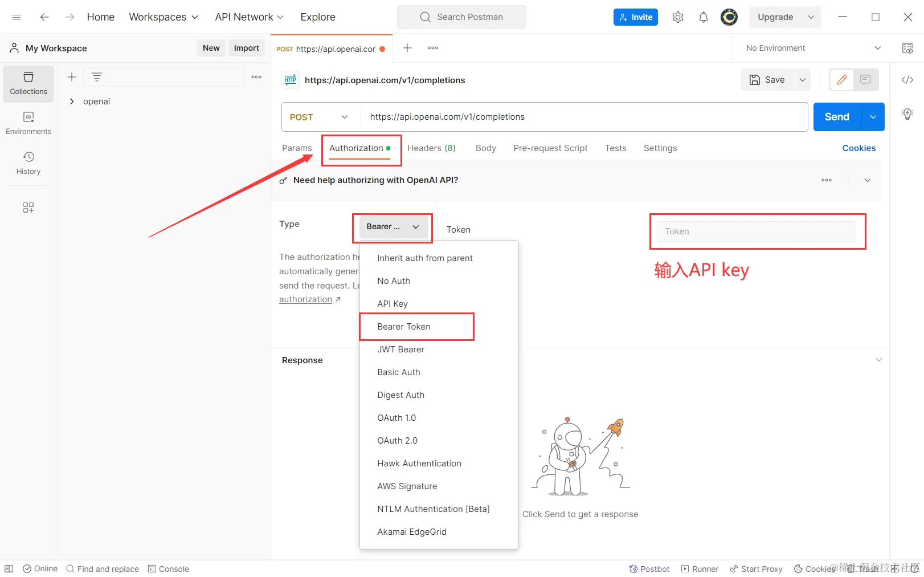This screenshot has height=577, width=924.
Task: Go back with the left arrow icon
Action: pos(44,17)
